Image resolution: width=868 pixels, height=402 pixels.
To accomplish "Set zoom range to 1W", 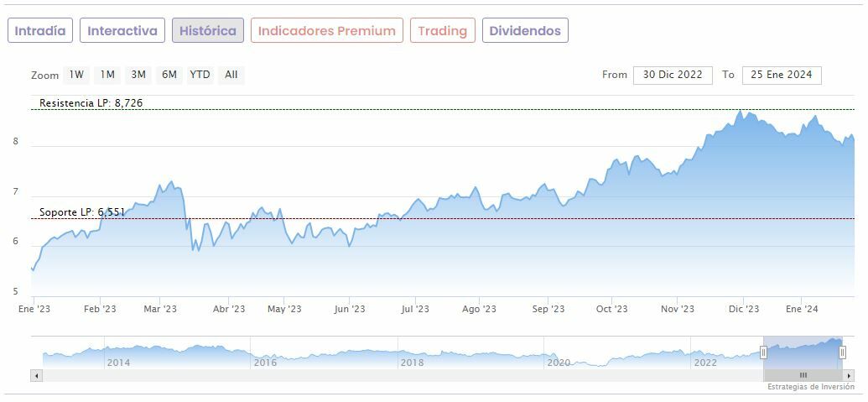I will (76, 75).
